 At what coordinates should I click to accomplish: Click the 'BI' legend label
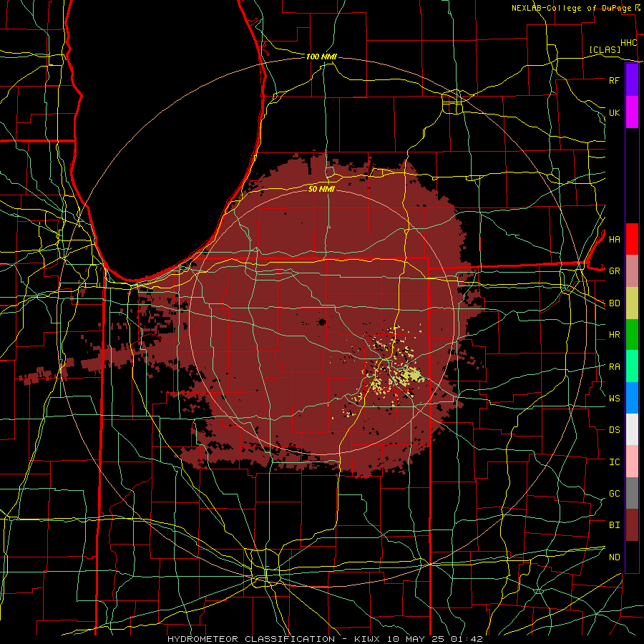click(614, 525)
